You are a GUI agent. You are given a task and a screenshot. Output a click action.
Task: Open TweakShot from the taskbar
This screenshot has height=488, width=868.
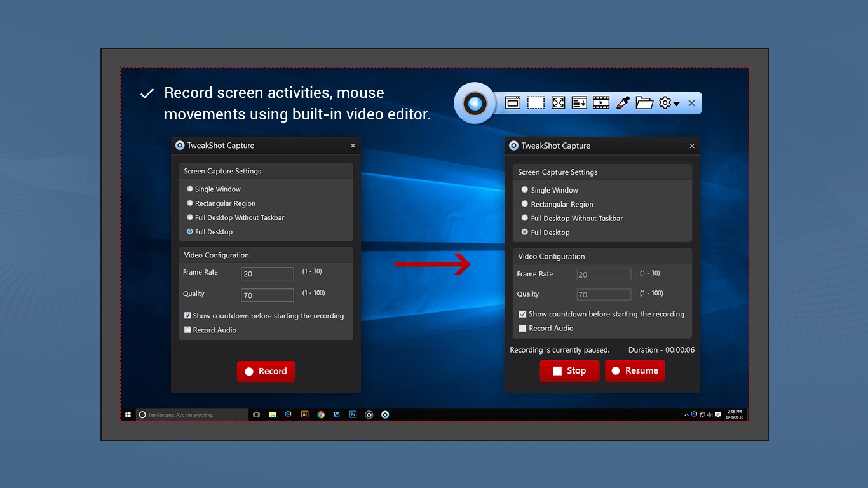[x=385, y=415]
